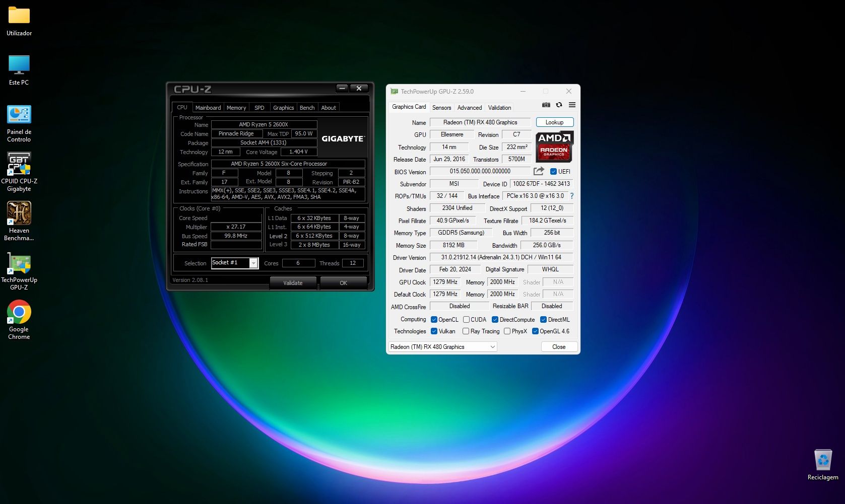845x504 pixels.
Task: Click the GPU-Z title bar app icon
Action: click(395, 91)
